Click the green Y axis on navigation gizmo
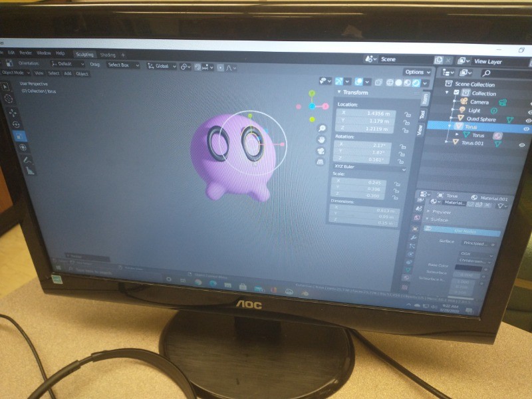The width and height of the screenshot is (532, 399). 311,93
